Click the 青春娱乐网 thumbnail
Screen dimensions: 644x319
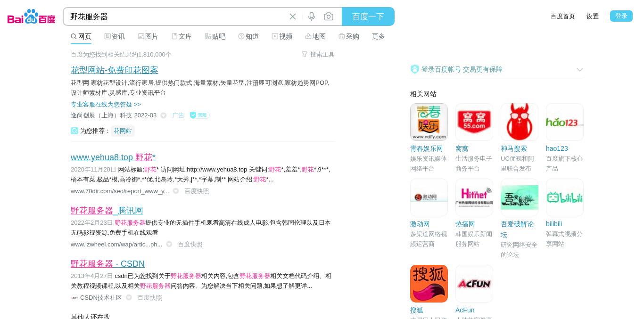click(x=429, y=122)
